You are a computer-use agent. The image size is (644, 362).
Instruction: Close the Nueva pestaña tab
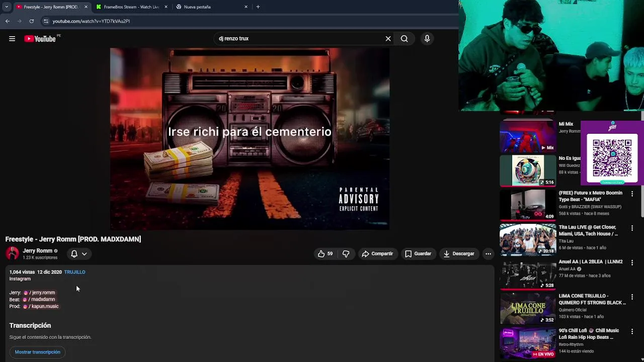(x=246, y=7)
